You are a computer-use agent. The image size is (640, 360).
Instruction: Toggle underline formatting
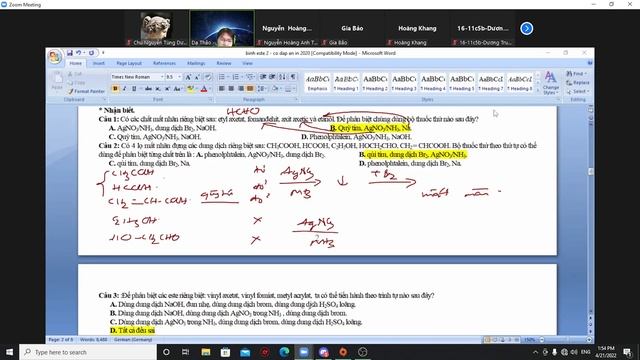pos(133,89)
